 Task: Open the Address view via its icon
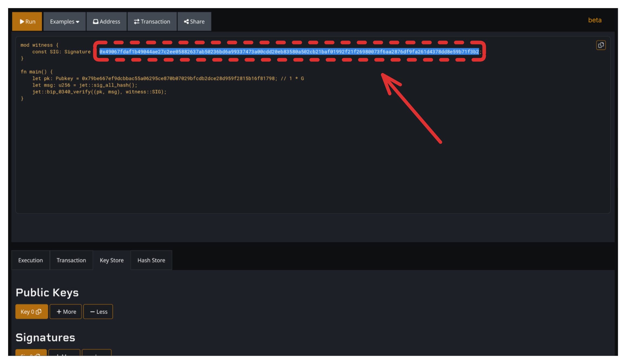coord(96,21)
